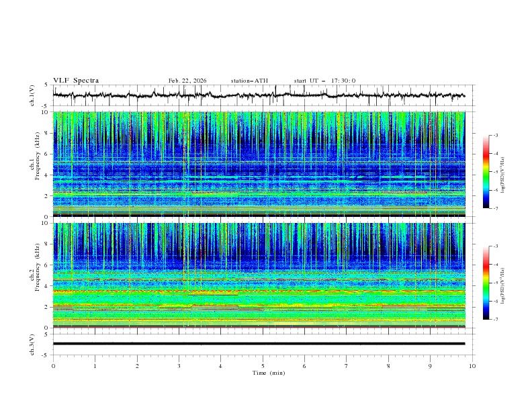Click time axis tick label "7"
The width and height of the screenshot is (532, 411).
[347, 366]
